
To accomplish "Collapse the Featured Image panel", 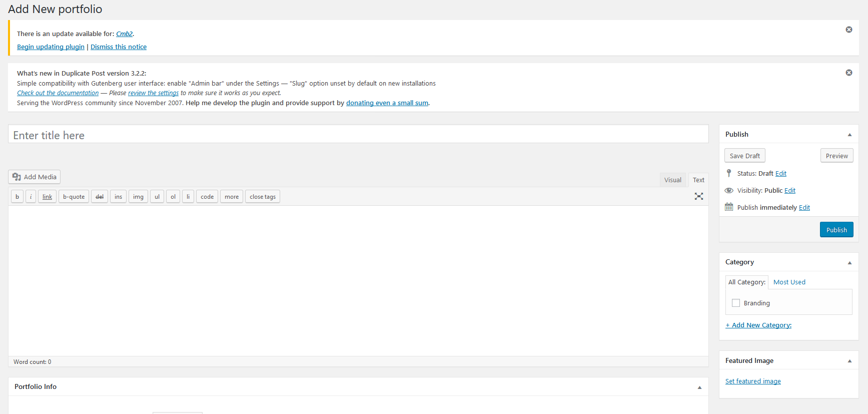I will pos(849,361).
